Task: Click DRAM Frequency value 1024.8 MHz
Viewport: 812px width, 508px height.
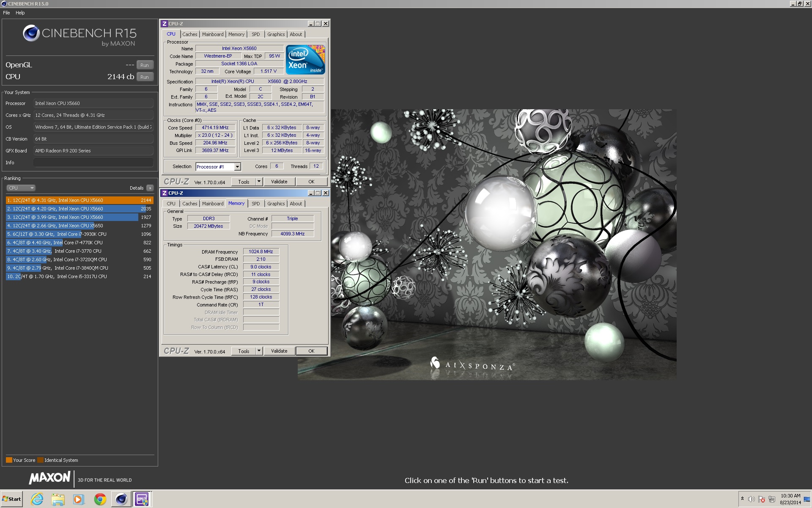Action: coord(261,251)
